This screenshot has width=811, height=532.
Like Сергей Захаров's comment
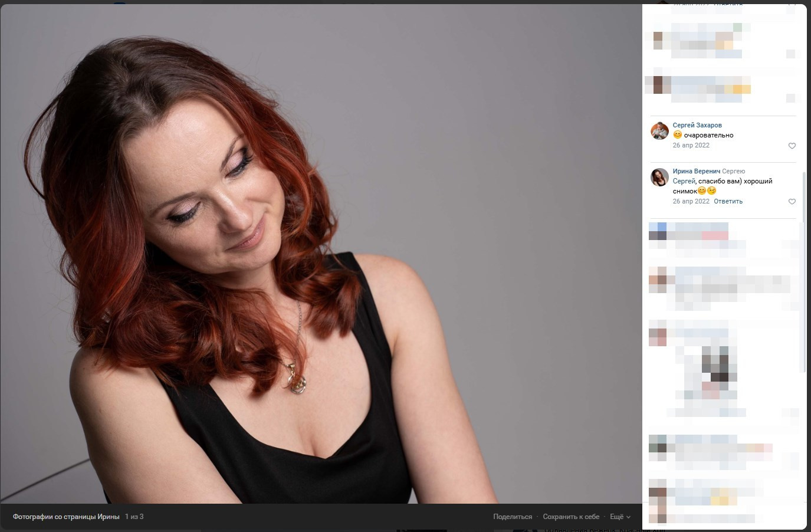792,146
